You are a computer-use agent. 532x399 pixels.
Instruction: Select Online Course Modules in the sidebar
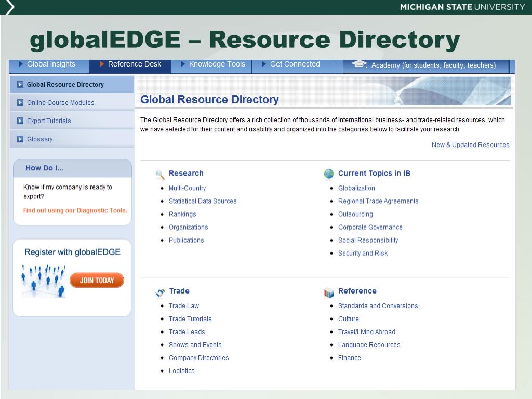[x=72, y=102]
